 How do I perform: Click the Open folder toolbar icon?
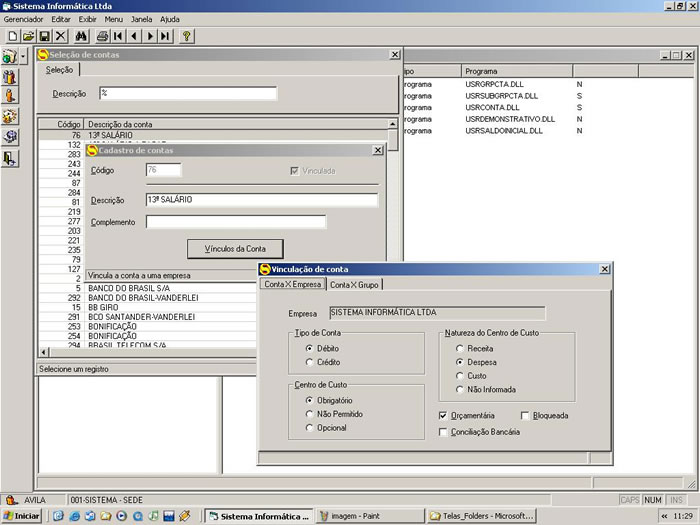pos(29,36)
